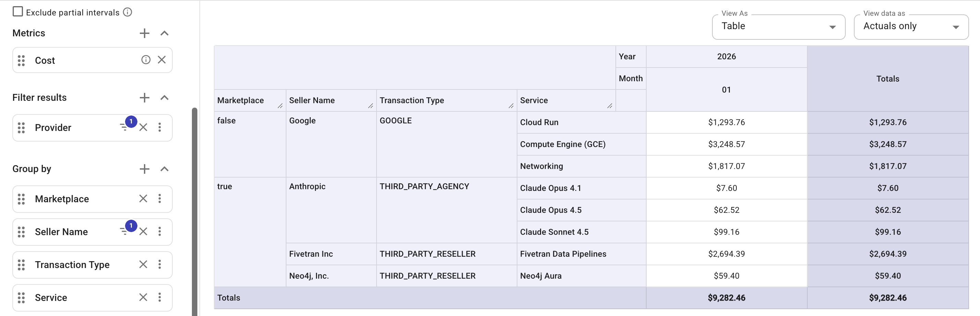Image resolution: width=980 pixels, height=316 pixels.
Task: Click the filter icon on the Provider filter
Action: (x=124, y=127)
